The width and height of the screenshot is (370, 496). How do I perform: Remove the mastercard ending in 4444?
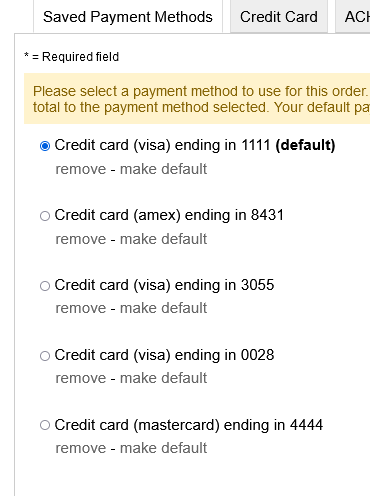(x=81, y=448)
